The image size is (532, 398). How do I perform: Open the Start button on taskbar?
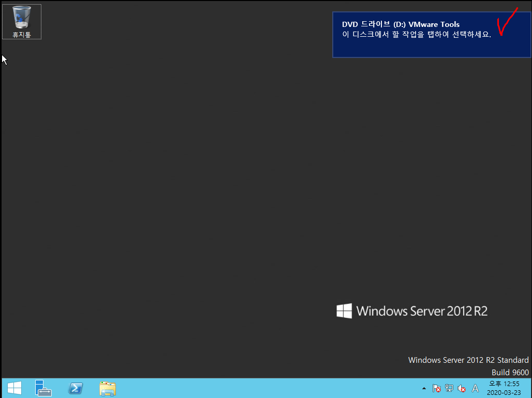[14, 388]
